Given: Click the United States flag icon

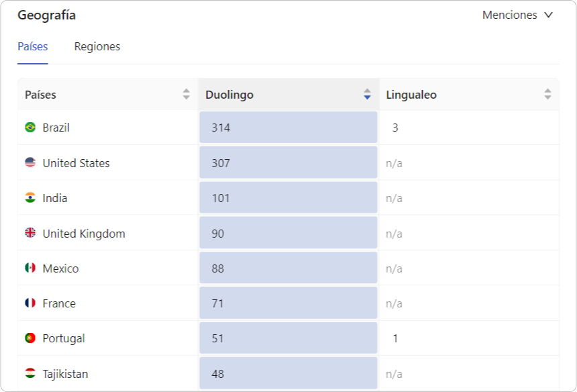Looking at the screenshot, I should coord(30,162).
